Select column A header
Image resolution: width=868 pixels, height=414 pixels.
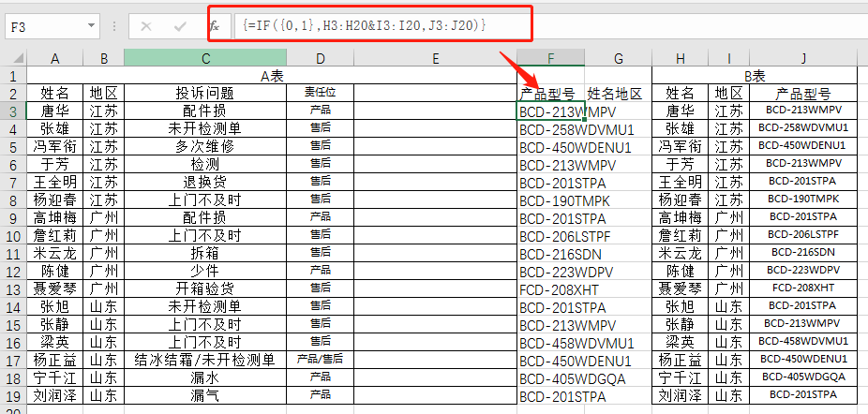coord(54,59)
